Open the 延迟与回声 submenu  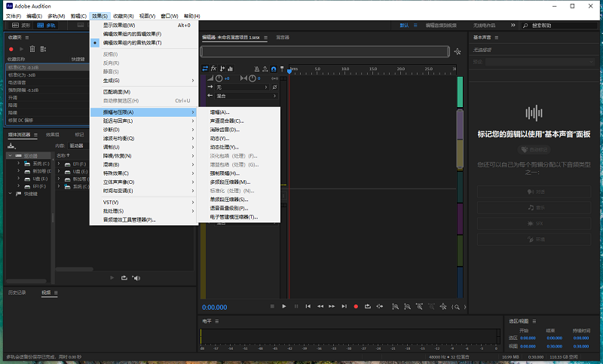coord(118,121)
